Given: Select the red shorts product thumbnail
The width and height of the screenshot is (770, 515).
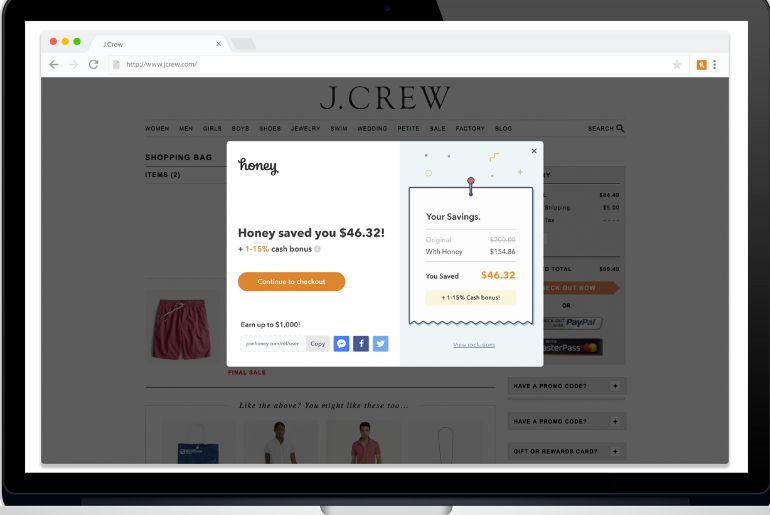Looking at the screenshot, I should 181,329.
